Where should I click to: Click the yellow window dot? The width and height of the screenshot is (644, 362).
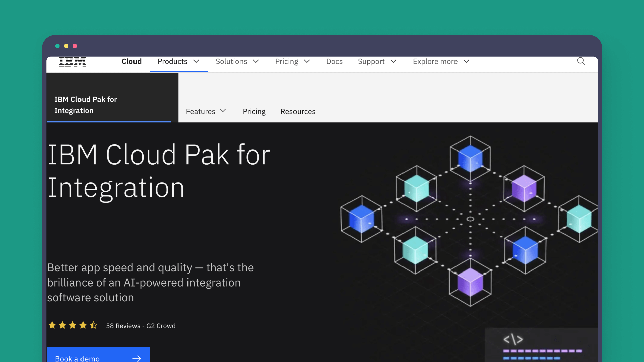click(x=66, y=46)
